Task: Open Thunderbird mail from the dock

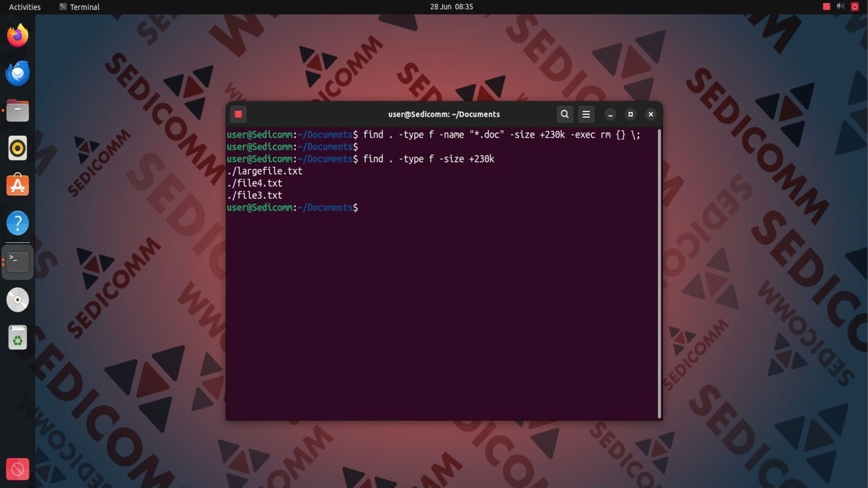Action: point(18,73)
